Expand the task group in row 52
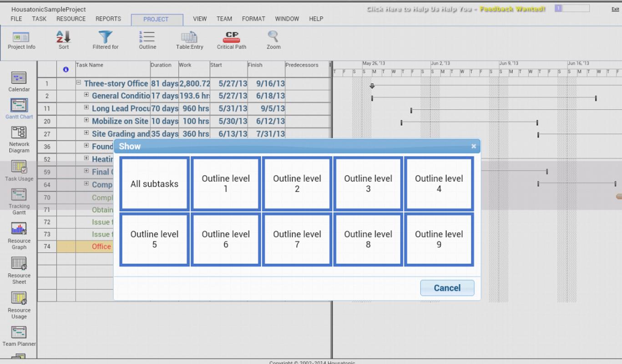Viewport: 622px width, 364px height. point(86,158)
